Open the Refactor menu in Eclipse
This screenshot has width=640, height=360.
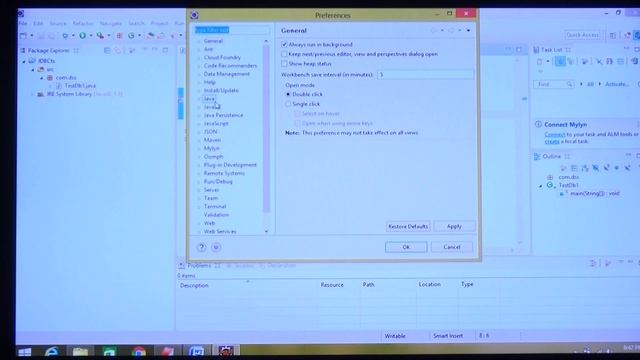pyautogui.click(x=83, y=23)
